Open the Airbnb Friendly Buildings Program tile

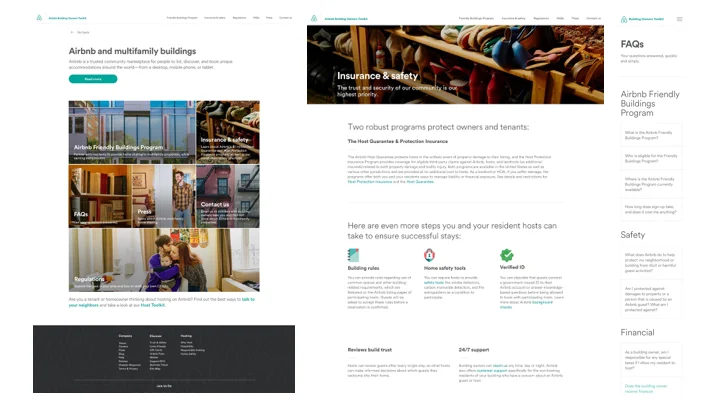(x=132, y=132)
